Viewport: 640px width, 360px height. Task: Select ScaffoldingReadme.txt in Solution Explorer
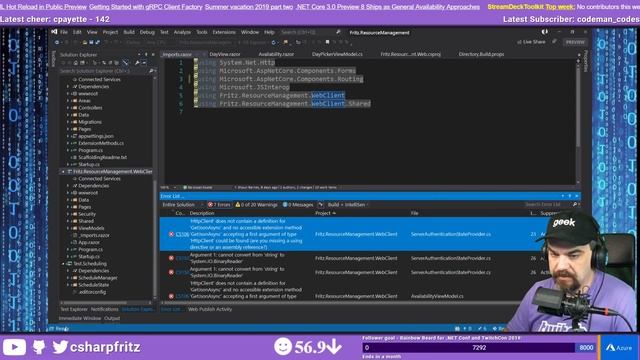pos(102,157)
